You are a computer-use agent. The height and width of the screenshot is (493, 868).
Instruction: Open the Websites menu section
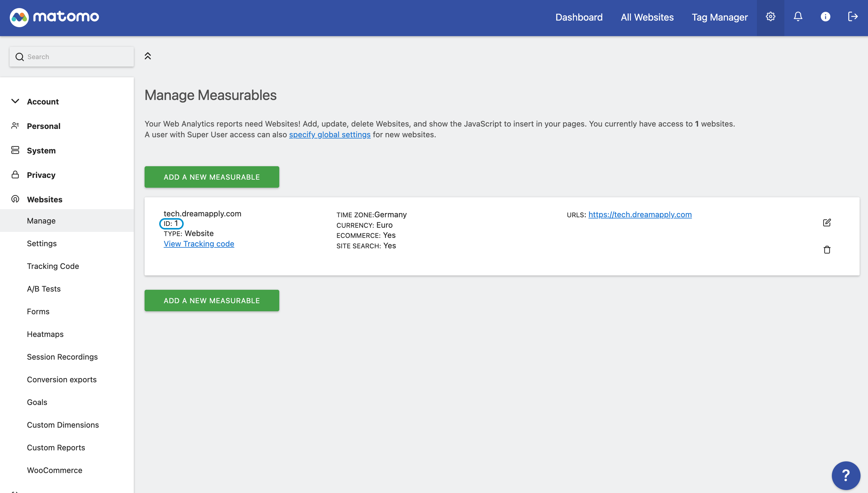[45, 199]
